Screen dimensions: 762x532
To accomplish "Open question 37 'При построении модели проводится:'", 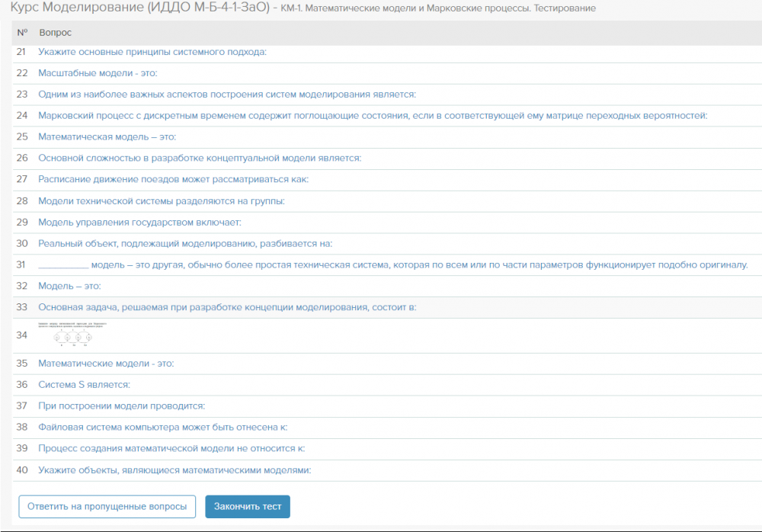I will (121, 406).
